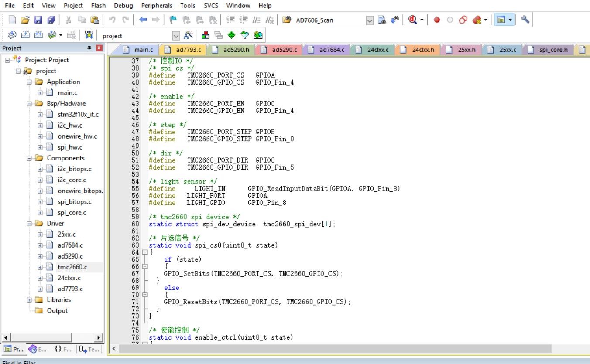Click project tree horizontal scrollbar right arrow

[x=99, y=337]
